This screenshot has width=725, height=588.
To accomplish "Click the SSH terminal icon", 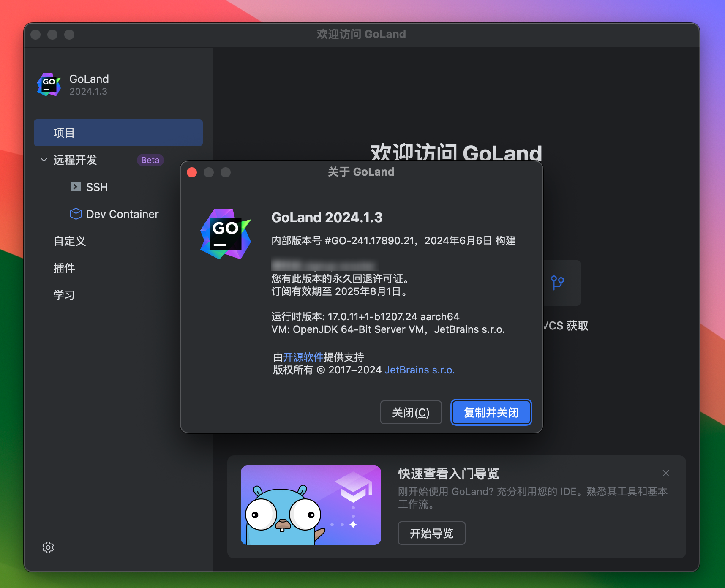I will click(x=76, y=187).
